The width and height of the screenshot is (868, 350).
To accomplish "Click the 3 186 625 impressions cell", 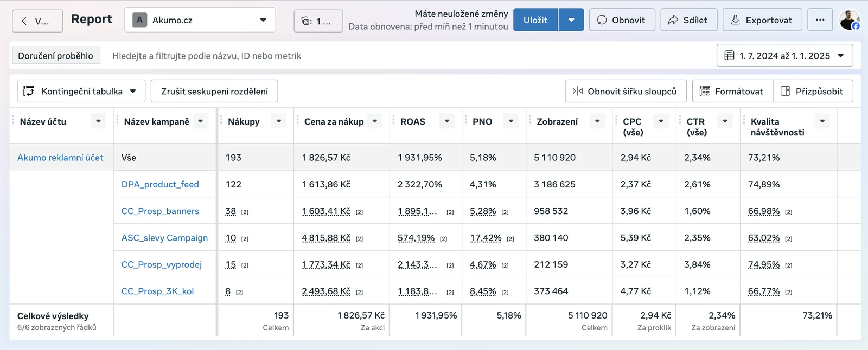I will pyautogui.click(x=554, y=184).
